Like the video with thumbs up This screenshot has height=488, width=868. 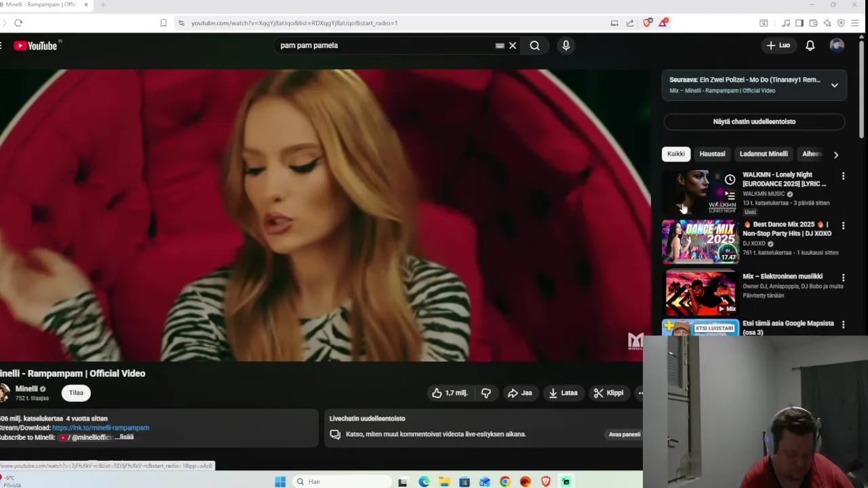(450, 393)
